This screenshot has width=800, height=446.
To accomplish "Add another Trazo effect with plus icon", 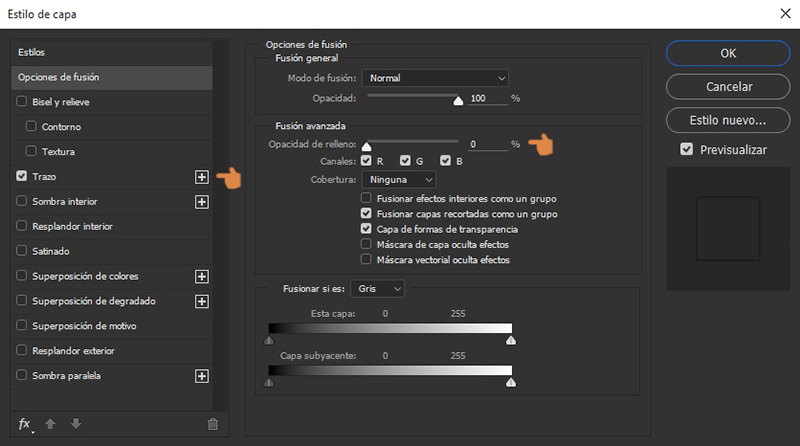I will point(202,177).
